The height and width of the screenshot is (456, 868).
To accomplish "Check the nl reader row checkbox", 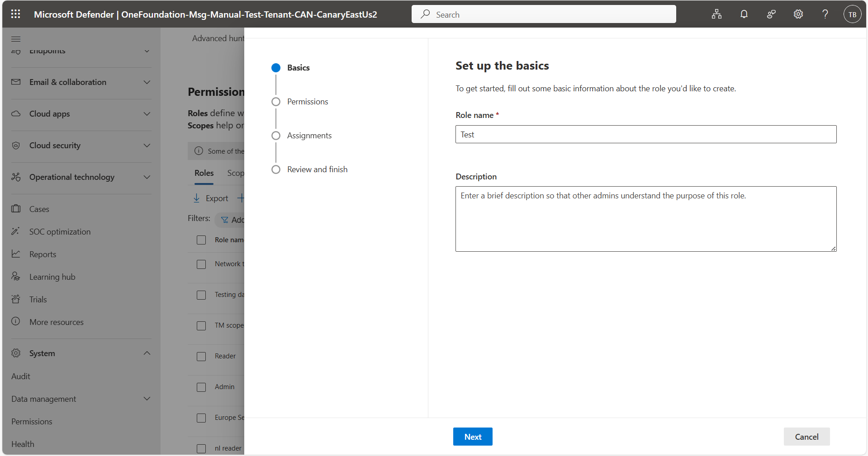I will point(201,449).
